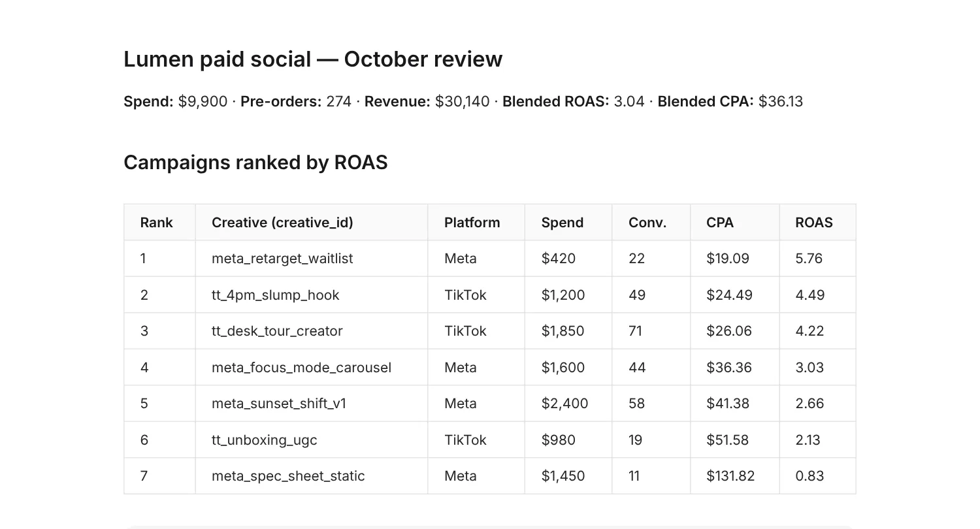Click the 0.83 ROAS cell
The width and height of the screenshot is (980, 529).
817,475
